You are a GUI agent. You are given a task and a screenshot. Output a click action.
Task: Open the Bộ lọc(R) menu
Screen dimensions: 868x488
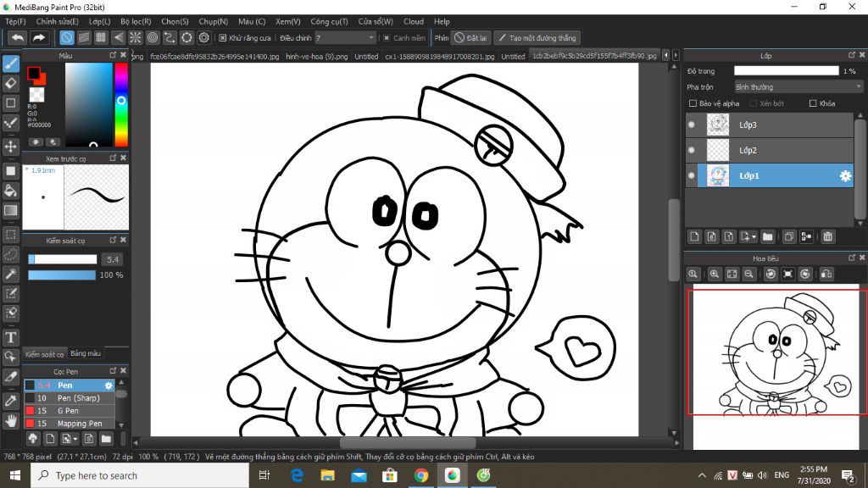[136, 21]
